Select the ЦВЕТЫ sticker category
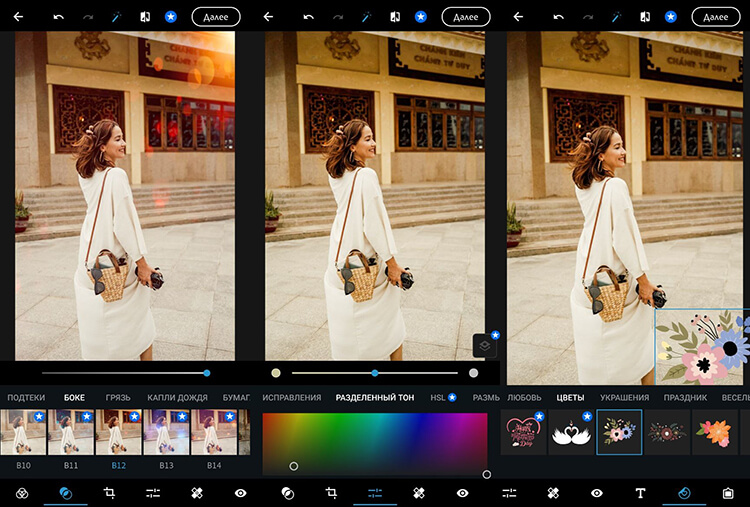Image resolution: width=750 pixels, height=507 pixels. coord(570,397)
